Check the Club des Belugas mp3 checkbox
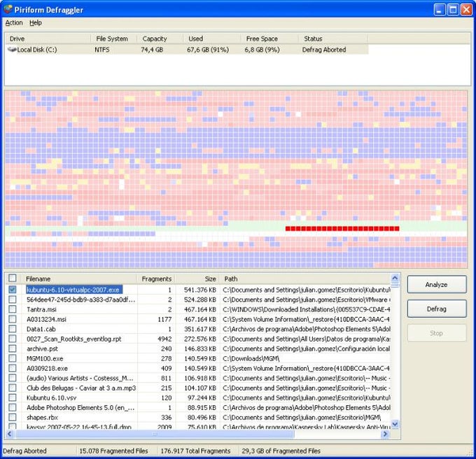This screenshot has width=476, height=459. [x=13, y=388]
